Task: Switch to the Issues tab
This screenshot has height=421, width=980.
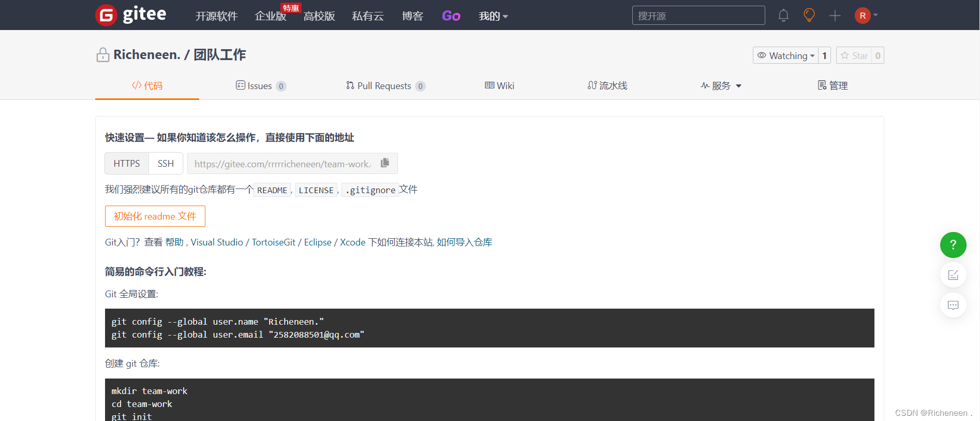Action: (261, 85)
